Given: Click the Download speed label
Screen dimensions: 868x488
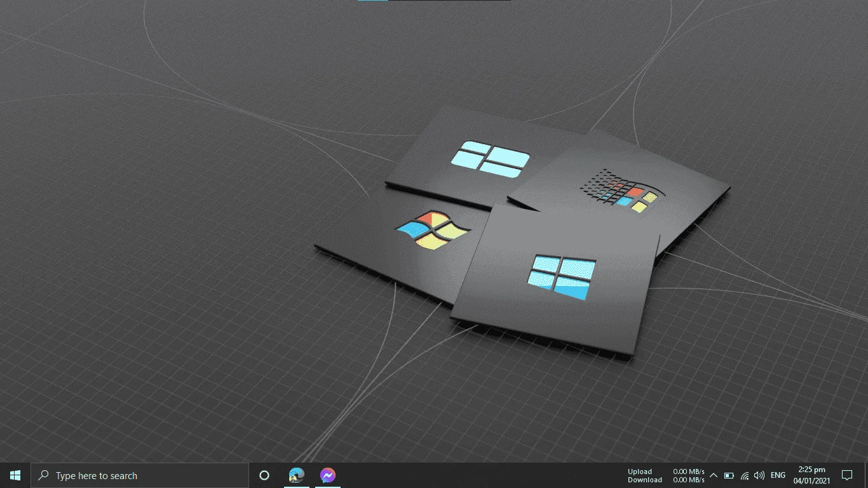Looking at the screenshot, I should click(645, 480).
